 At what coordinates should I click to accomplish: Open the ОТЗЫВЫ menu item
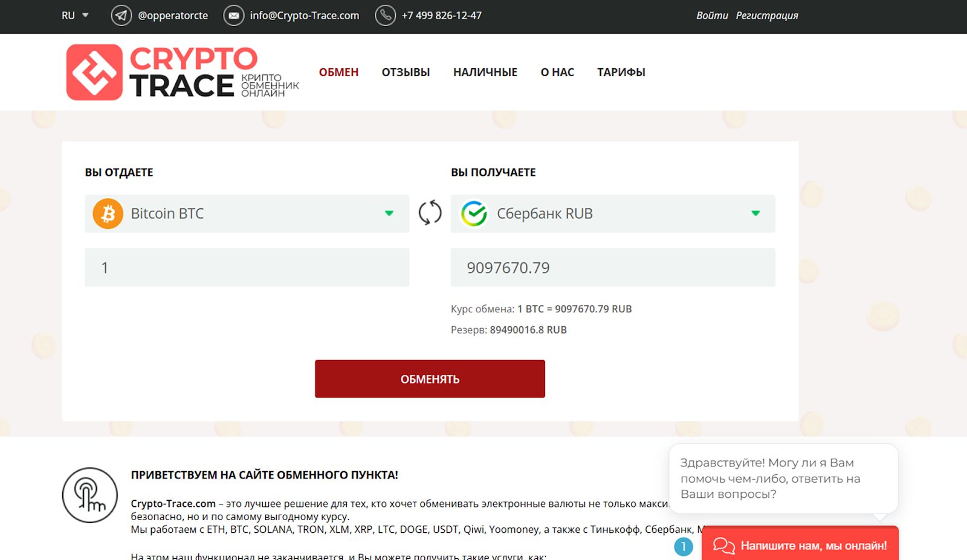pos(406,72)
